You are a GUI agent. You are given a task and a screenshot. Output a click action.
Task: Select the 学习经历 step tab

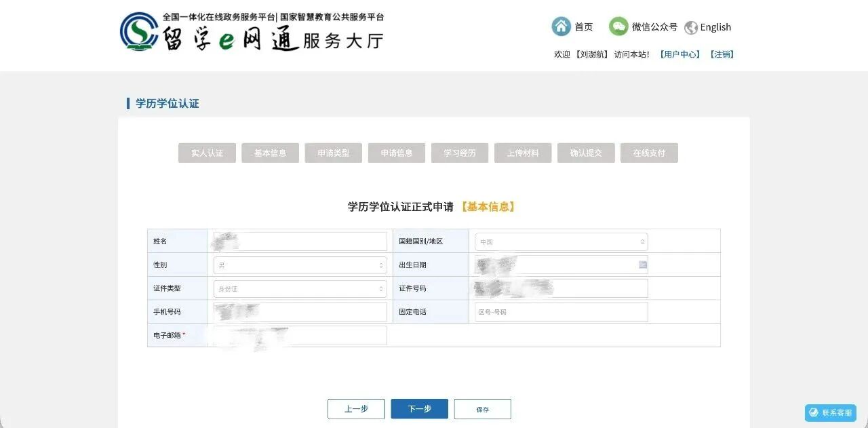pos(460,153)
